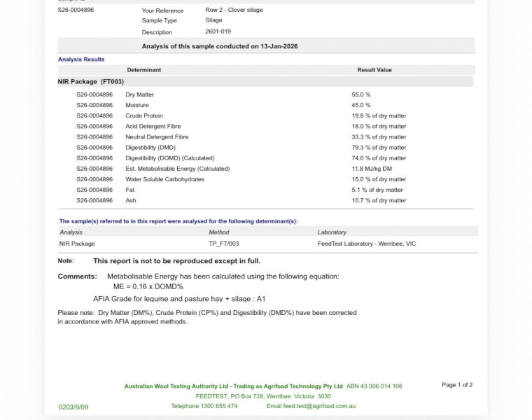Click the Row 2 - Clover silage reference

pos(234,10)
